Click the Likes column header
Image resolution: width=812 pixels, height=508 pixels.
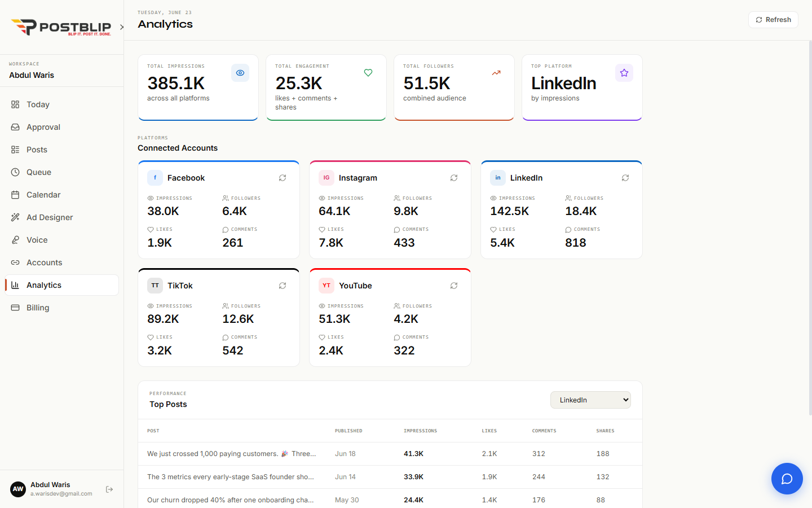pos(489,431)
